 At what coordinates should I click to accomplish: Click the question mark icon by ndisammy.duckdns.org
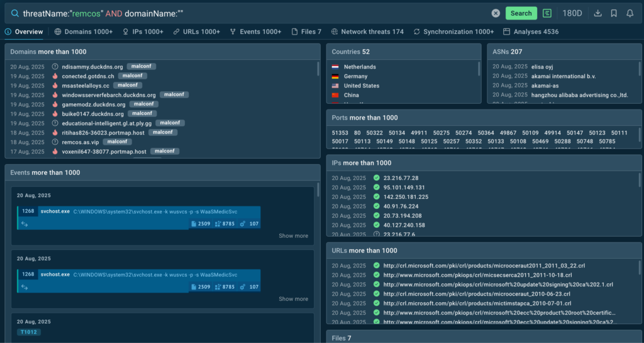tap(55, 67)
